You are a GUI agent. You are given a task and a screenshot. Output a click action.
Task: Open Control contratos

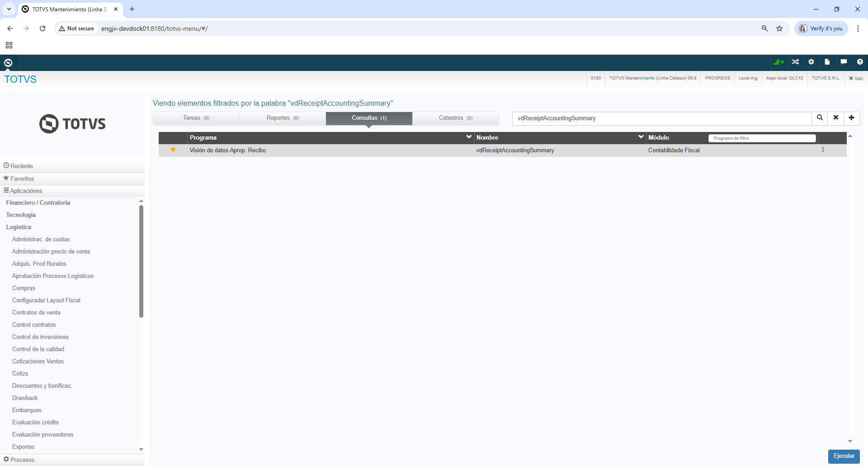34,325
